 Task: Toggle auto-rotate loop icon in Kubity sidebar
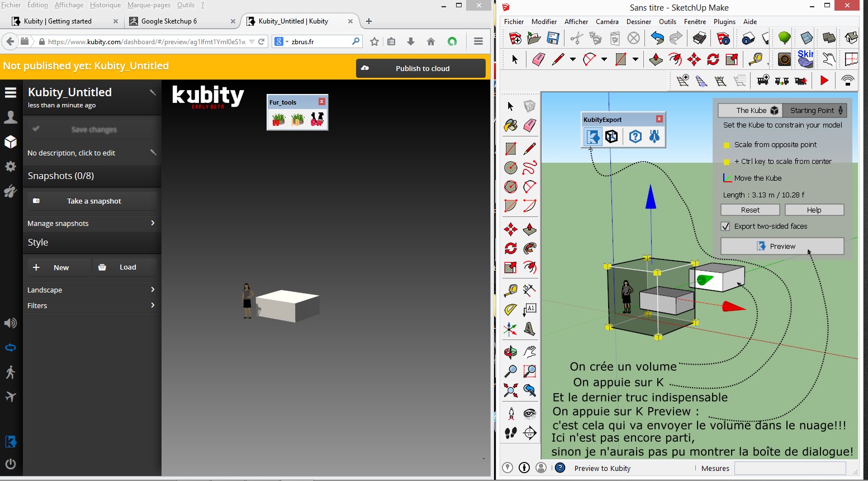(x=11, y=348)
